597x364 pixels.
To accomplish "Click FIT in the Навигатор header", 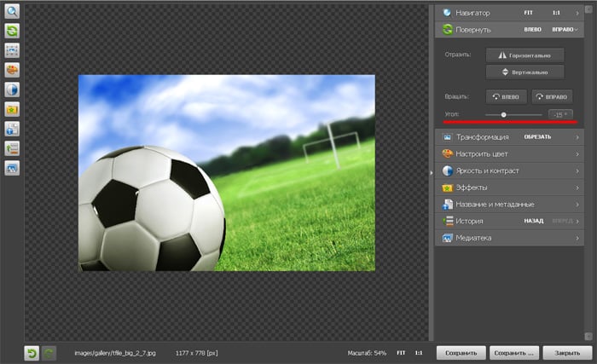I will (x=529, y=13).
